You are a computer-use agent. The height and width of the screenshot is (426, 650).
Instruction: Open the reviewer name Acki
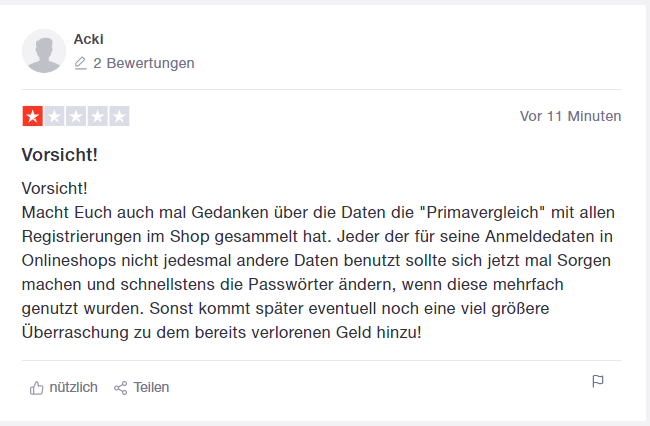88,39
